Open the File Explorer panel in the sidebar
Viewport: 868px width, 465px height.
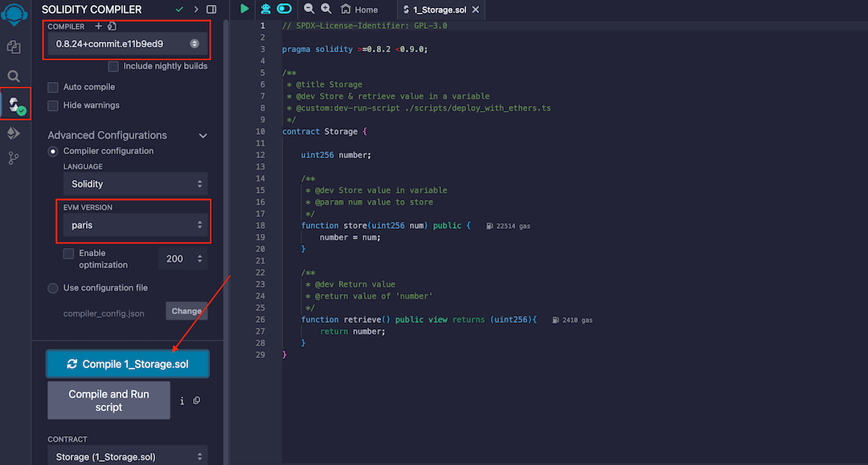[13, 47]
